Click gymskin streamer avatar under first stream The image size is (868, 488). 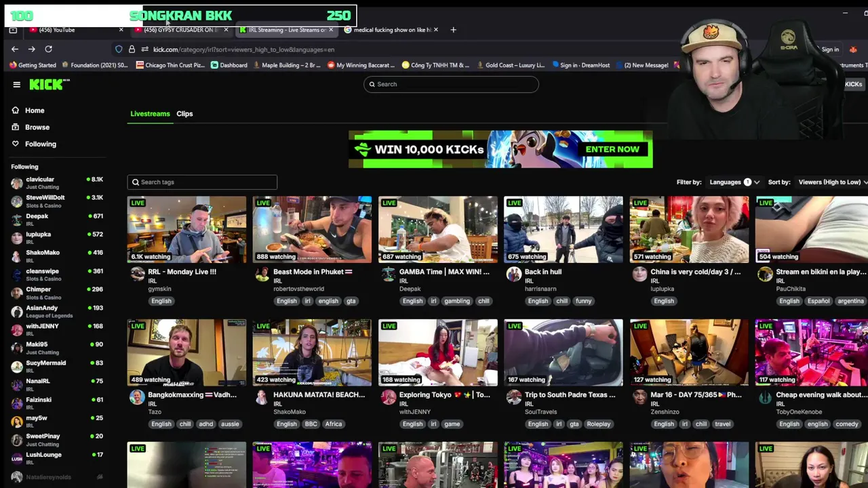pos(138,274)
